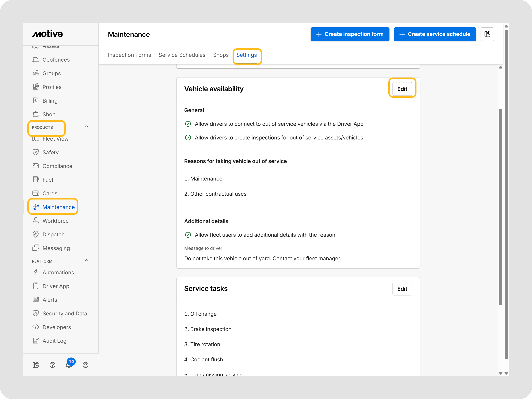Edit the Service tasks list
Viewport: 532px width, 399px height.
coord(402,289)
